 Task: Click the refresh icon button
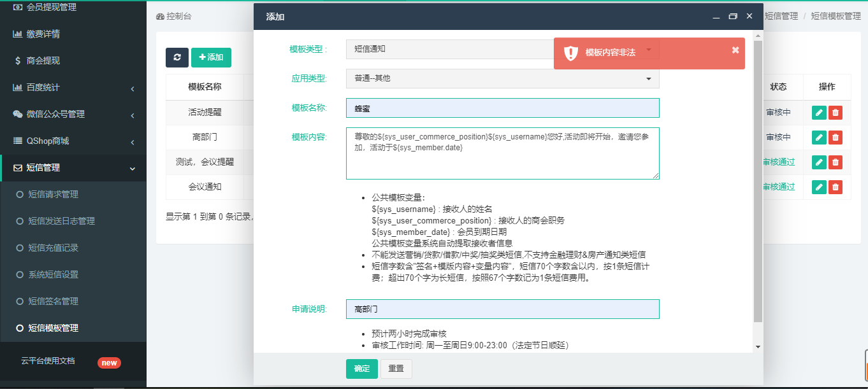pyautogui.click(x=177, y=57)
